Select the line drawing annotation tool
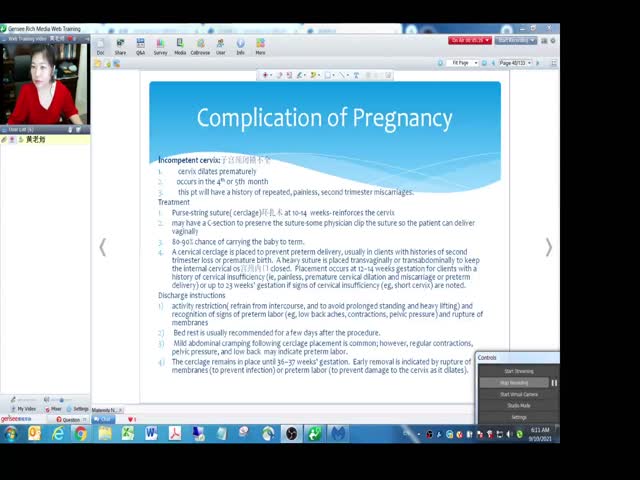The height and width of the screenshot is (480, 640). pyautogui.click(x=342, y=75)
